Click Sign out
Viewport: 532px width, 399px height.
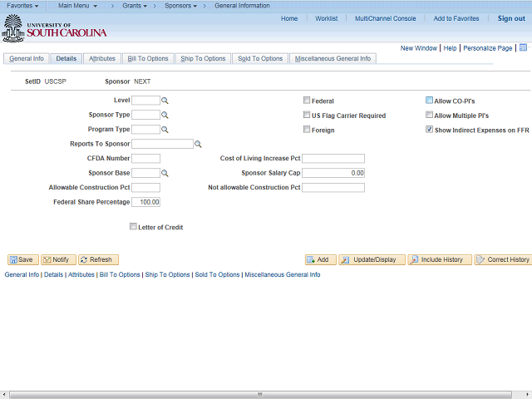[x=511, y=18]
